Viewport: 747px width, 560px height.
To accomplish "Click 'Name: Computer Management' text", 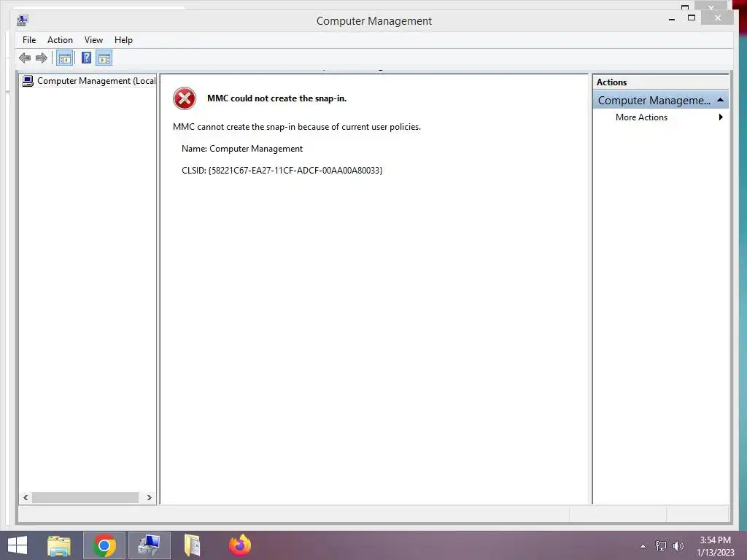I will [242, 149].
